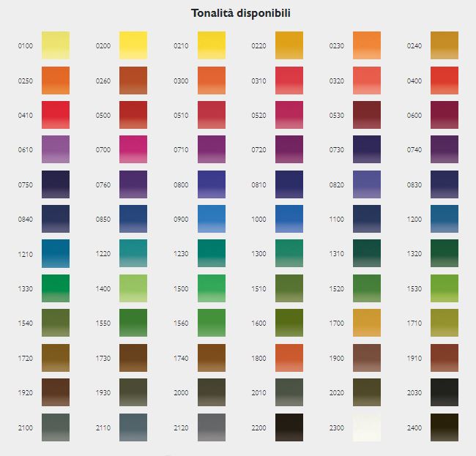Select the rust brown swatch 1910
476x456 pixels.
[x=445, y=358]
